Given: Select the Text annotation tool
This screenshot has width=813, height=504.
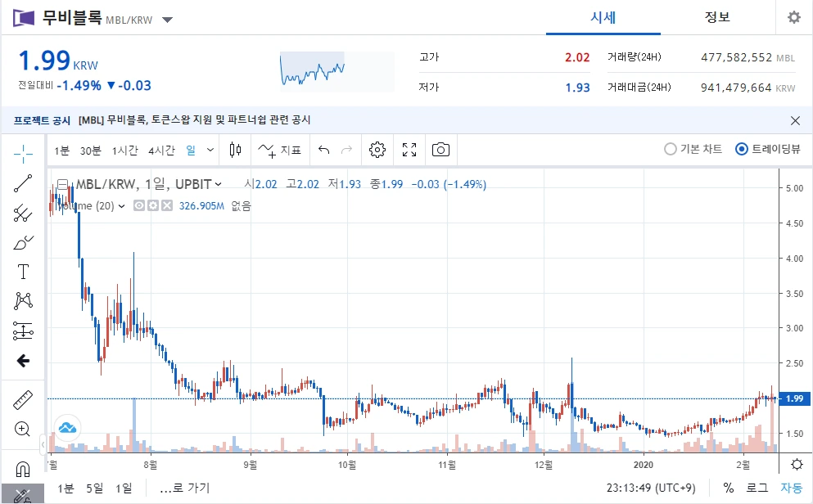Looking at the screenshot, I should [x=22, y=271].
